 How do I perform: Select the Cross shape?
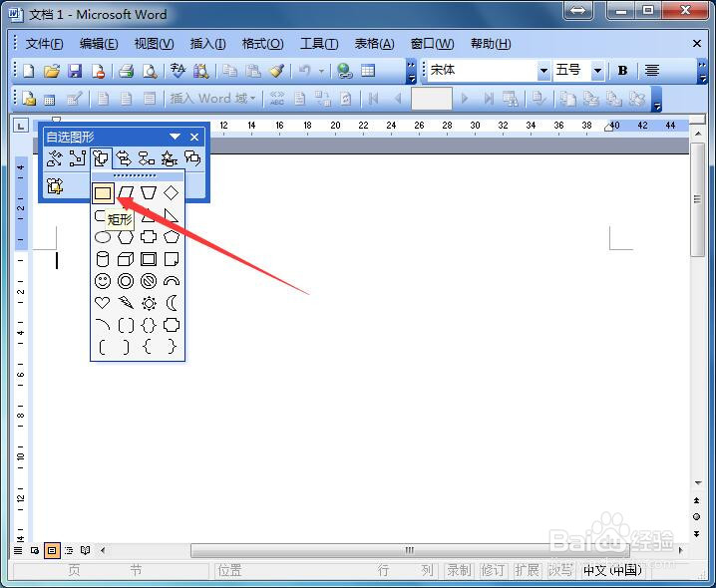tap(149, 237)
